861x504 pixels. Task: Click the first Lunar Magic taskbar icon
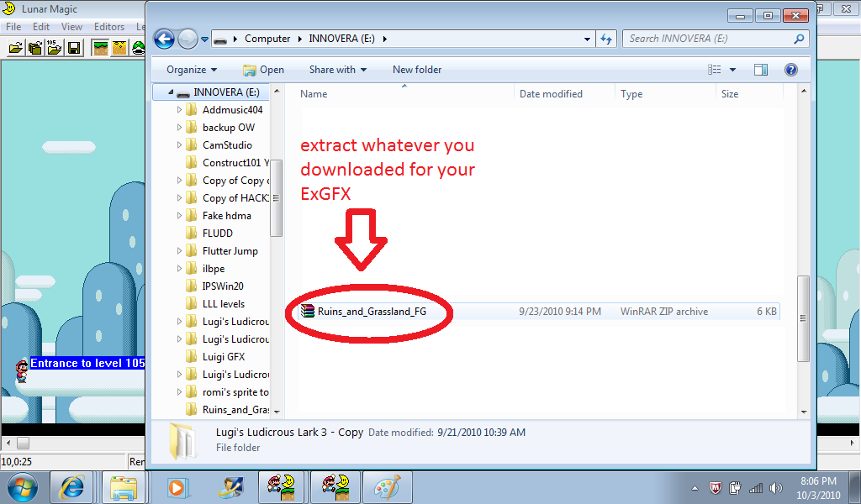(281, 487)
